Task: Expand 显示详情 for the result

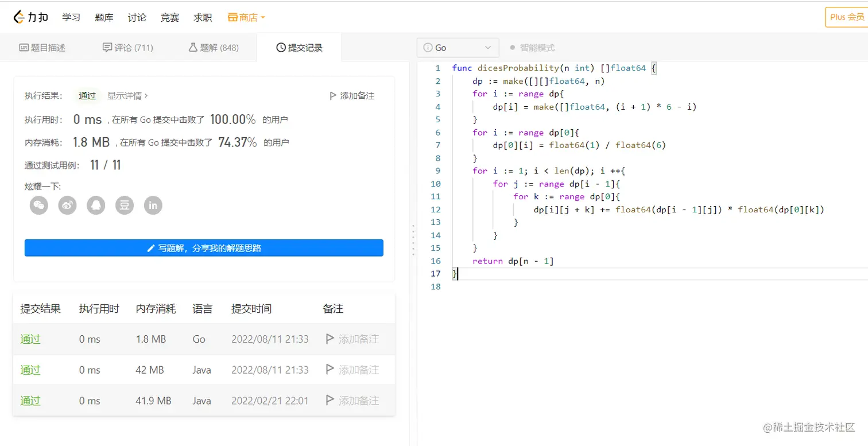Action: [127, 96]
